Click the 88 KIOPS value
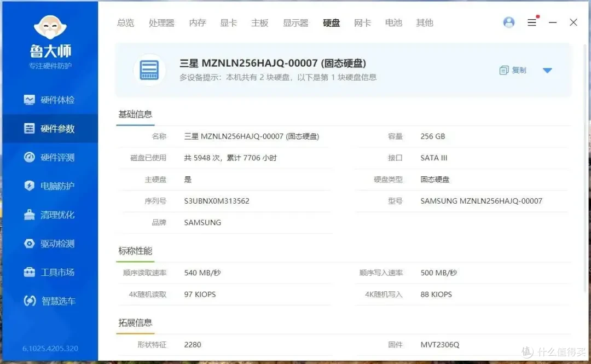This screenshot has height=364, width=591. point(436,294)
